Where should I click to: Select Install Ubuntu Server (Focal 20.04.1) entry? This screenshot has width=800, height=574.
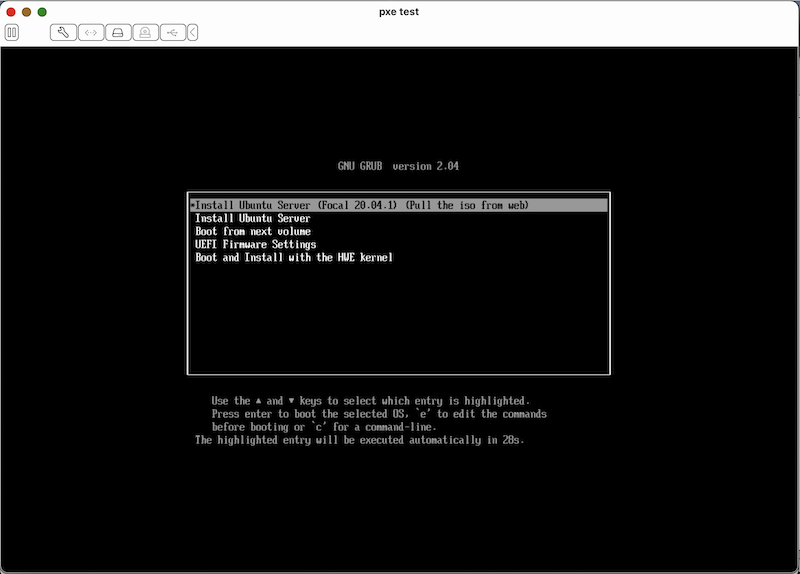[x=398, y=205]
